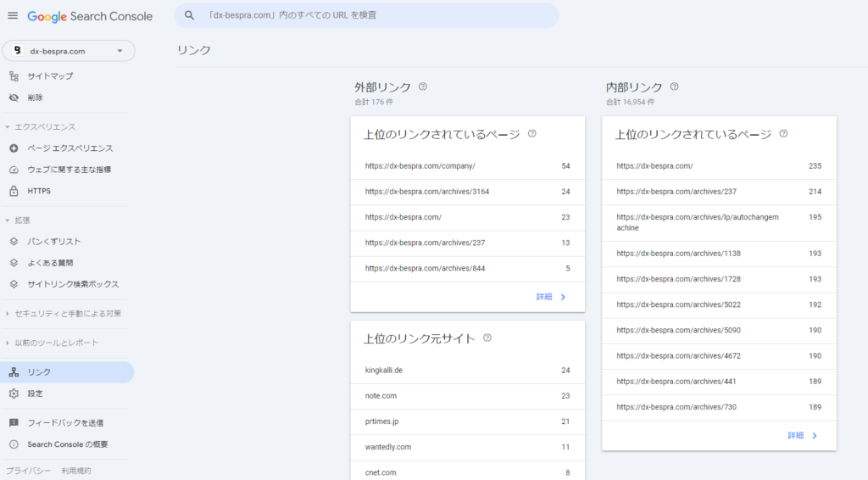Click help icon beside 上位のリンク元サイト
Viewport: 868px width, 480px height.
[x=487, y=338]
